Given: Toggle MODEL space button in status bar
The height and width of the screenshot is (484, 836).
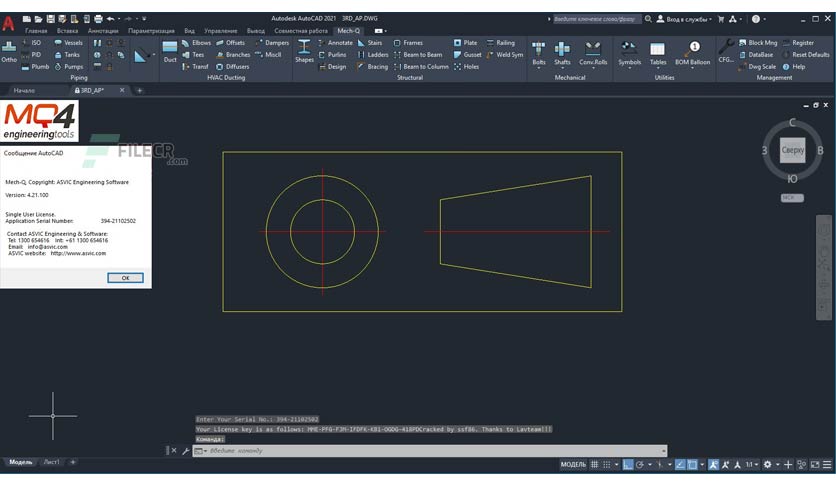Looking at the screenshot, I should [x=573, y=465].
